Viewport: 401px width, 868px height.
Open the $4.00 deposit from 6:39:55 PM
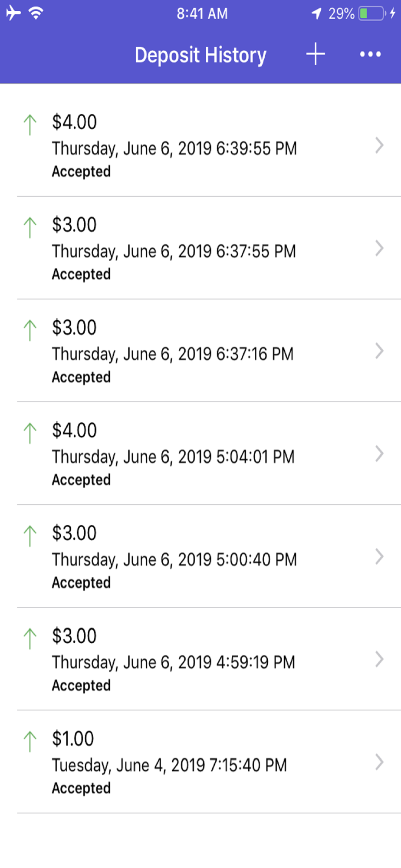174,146
